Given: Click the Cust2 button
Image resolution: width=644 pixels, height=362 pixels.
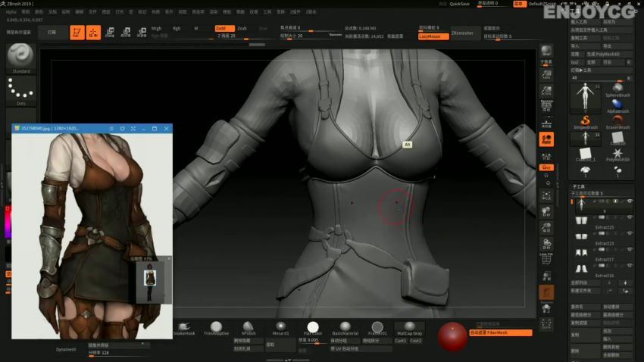Looking at the screenshot, I should [416, 341].
